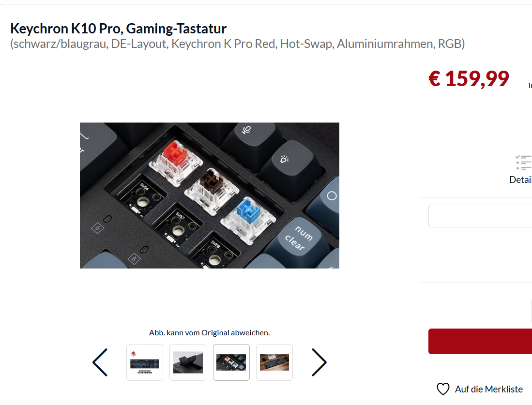Click the num clear keycap in the photo

tap(299, 238)
